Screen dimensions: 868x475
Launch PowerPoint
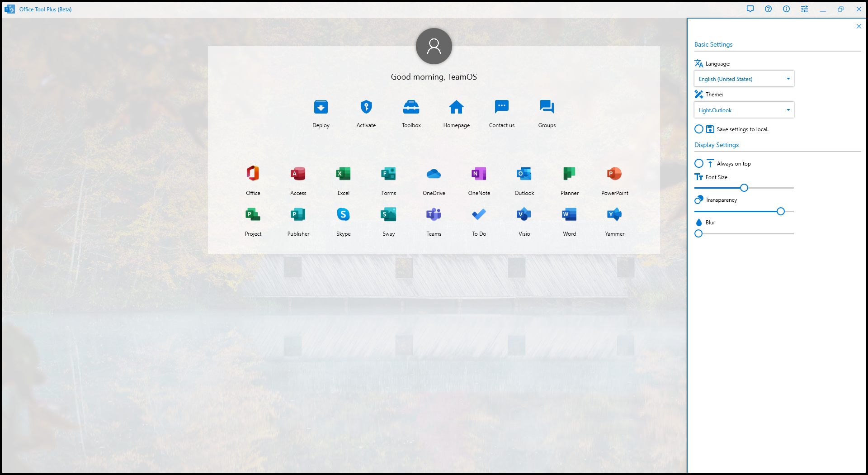pos(615,174)
